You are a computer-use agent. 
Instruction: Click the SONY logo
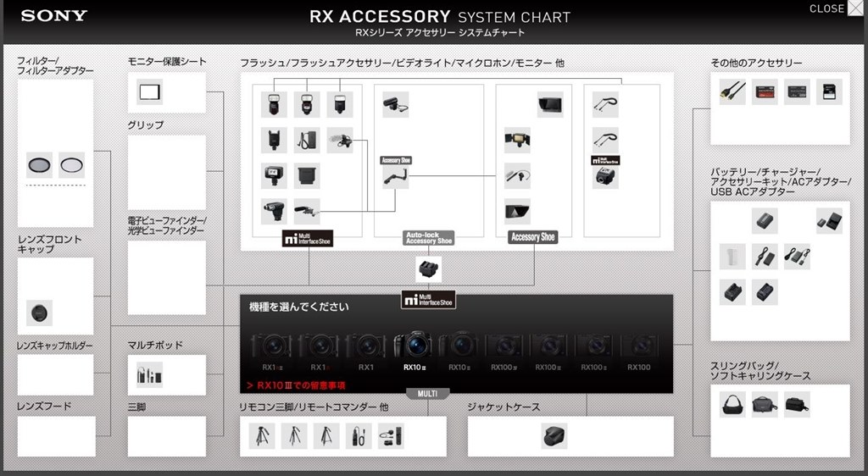click(54, 15)
